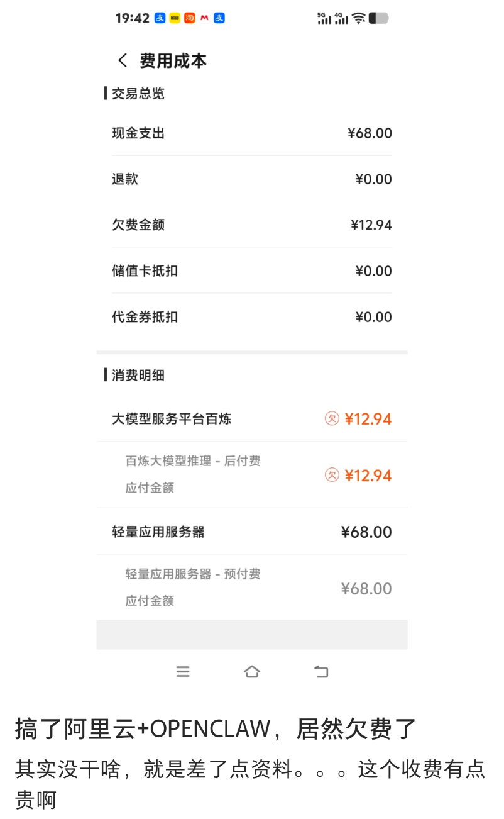Select 百炼大模型推理 - 后付费 detail row
The image size is (504, 819).
(251, 475)
